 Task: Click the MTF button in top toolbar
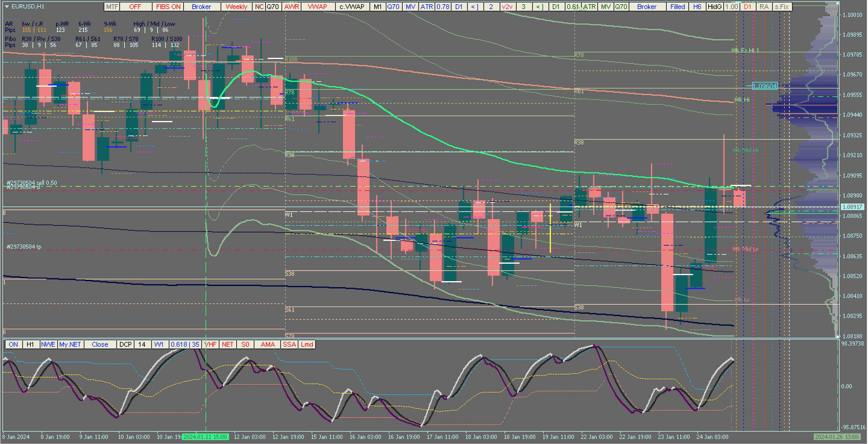point(112,7)
